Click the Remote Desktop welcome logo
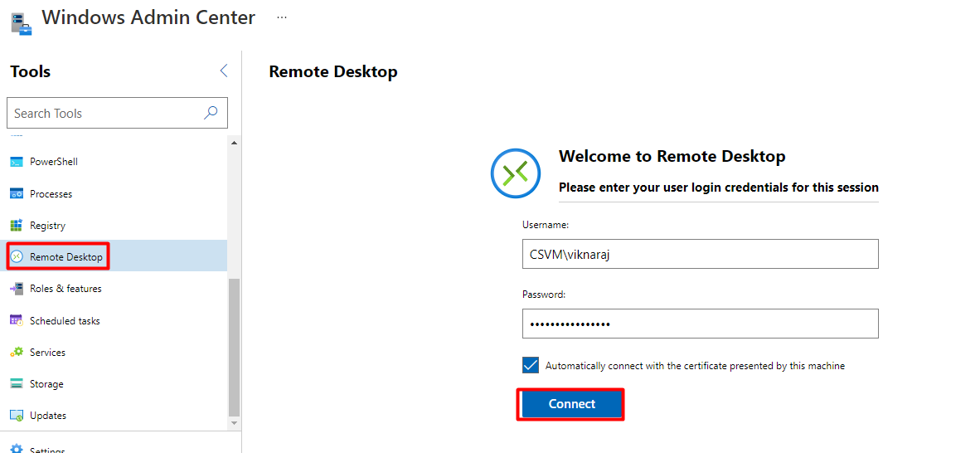The height and width of the screenshot is (453, 980). pyautogui.click(x=515, y=173)
